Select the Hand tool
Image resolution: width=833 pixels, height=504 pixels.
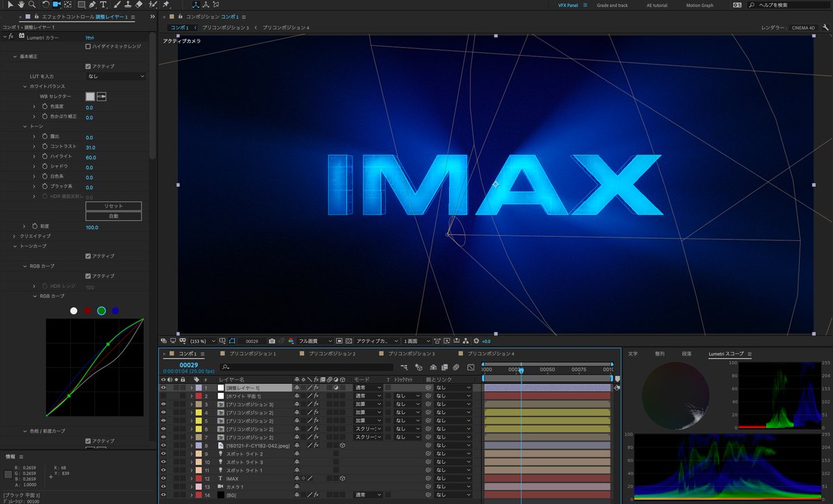pyautogui.click(x=22, y=5)
